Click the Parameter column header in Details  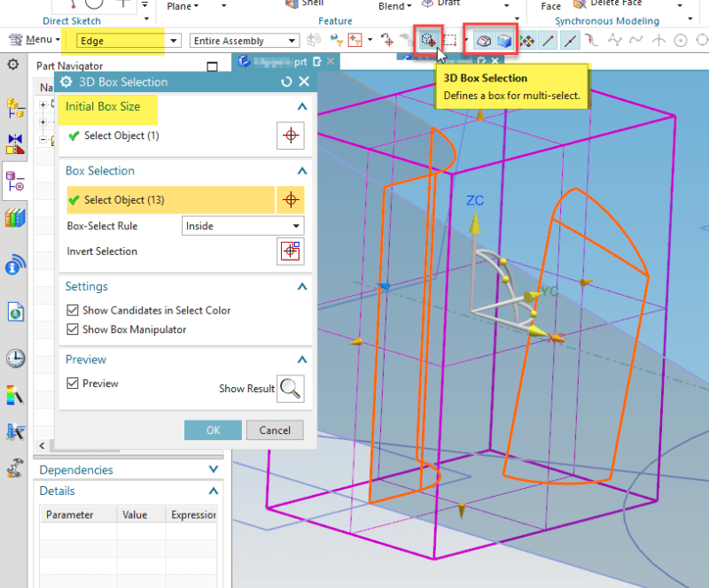tap(79, 514)
